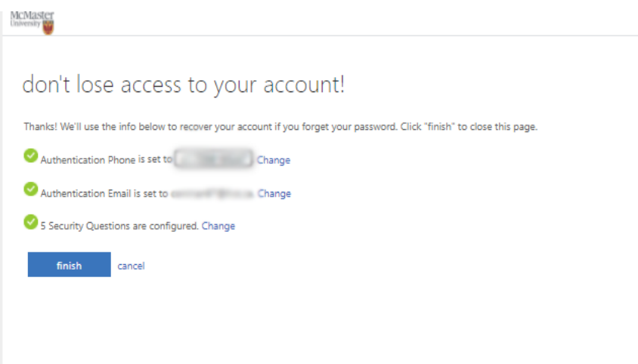Cancel using the cancel link

pyautogui.click(x=131, y=266)
